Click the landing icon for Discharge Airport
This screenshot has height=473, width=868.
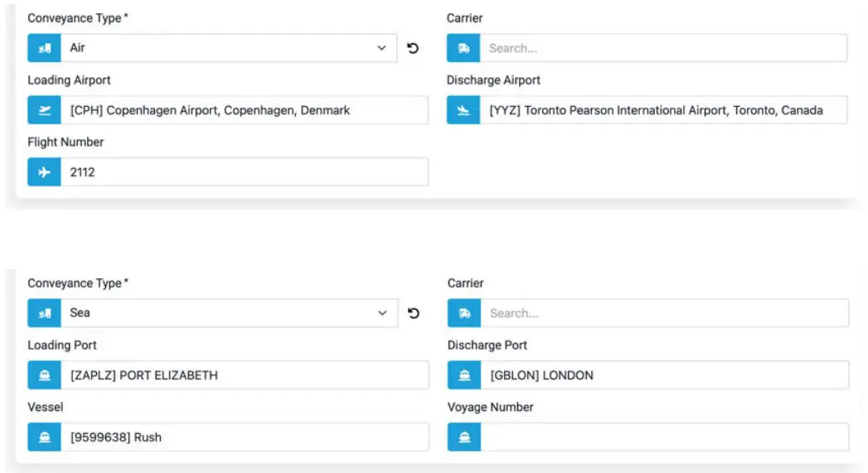tap(463, 110)
